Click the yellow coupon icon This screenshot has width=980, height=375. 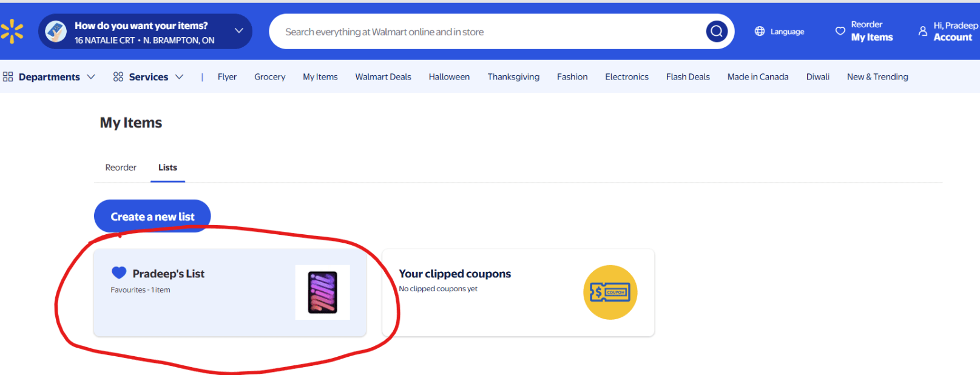[610, 292]
